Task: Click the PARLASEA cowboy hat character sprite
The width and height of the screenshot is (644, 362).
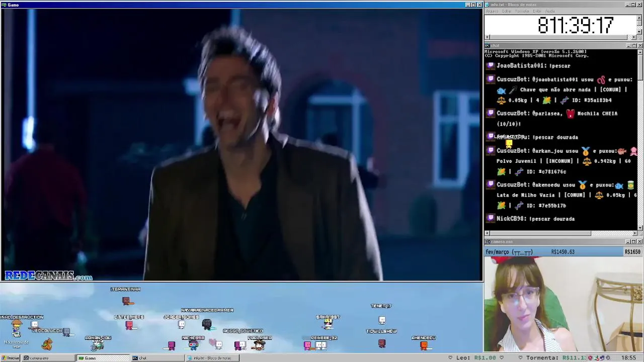Action: click(259, 345)
